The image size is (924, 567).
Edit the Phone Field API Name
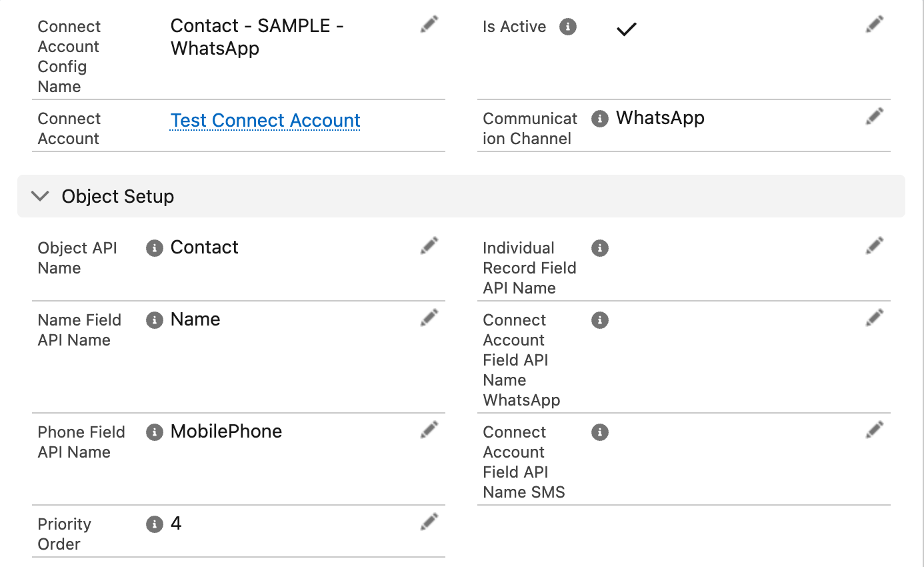[x=429, y=430]
